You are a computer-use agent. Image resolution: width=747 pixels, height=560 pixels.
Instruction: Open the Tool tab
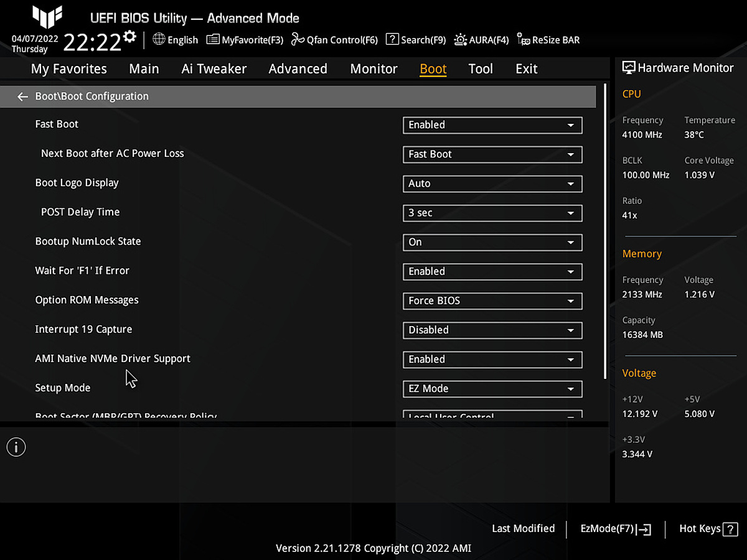481,69
